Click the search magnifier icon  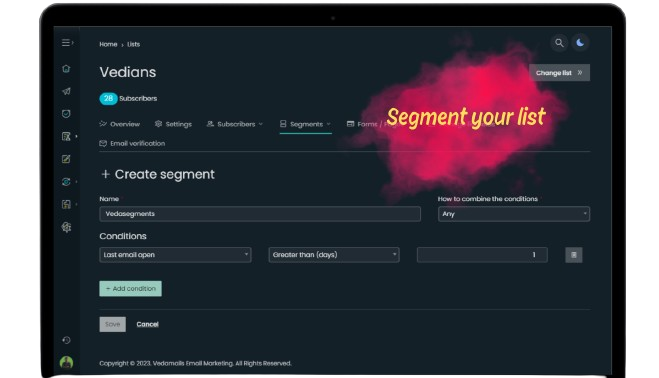point(559,43)
